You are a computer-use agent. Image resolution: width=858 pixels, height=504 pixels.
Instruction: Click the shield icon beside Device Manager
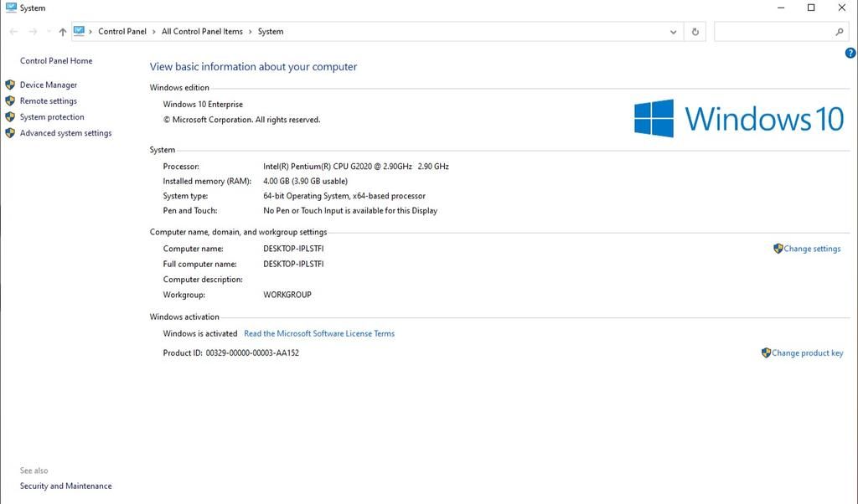tap(10, 85)
